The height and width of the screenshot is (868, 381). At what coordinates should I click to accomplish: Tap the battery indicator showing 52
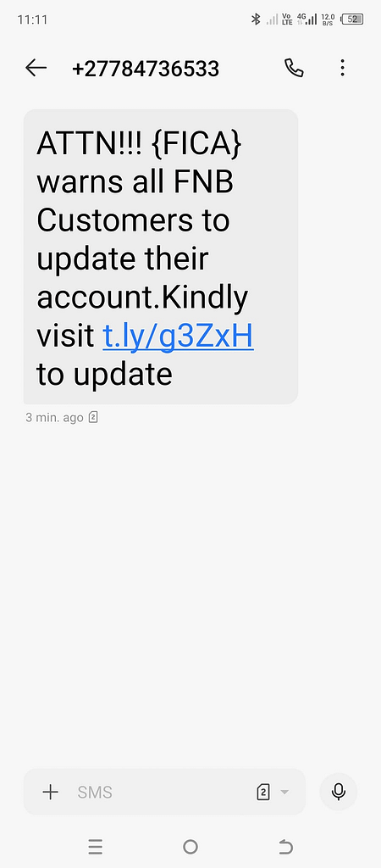pyautogui.click(x=353, y=19)
